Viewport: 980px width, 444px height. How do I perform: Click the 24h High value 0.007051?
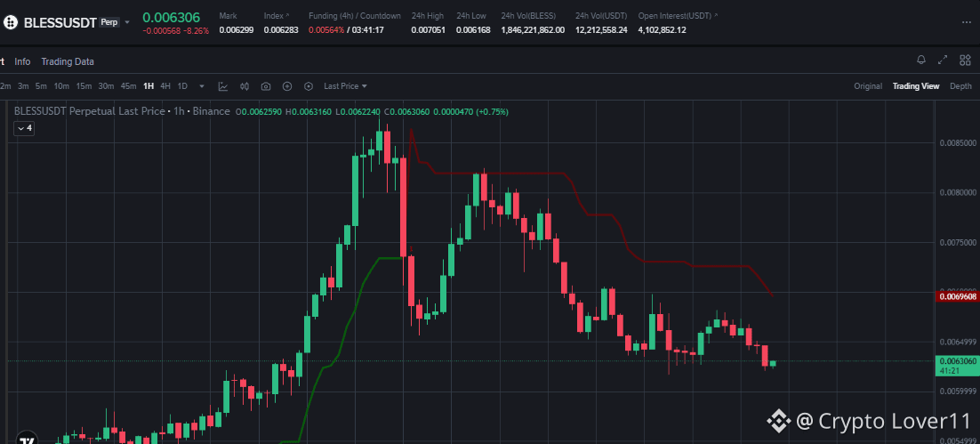point(428,30)
